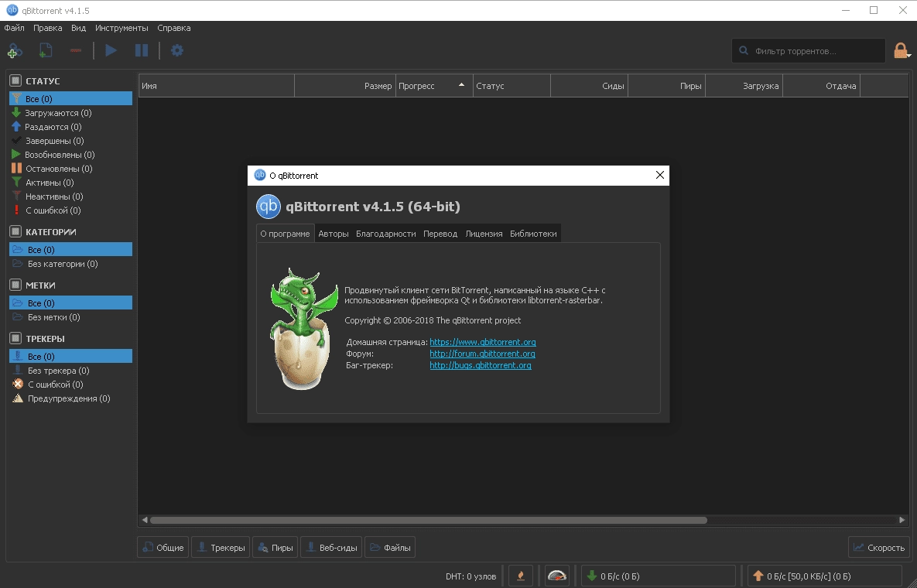Image resolution: width=917 pixels, height=588 pixels.
Task: Toggle the alternative speed limits speedometer icon
Action: [x=556, y=576]
